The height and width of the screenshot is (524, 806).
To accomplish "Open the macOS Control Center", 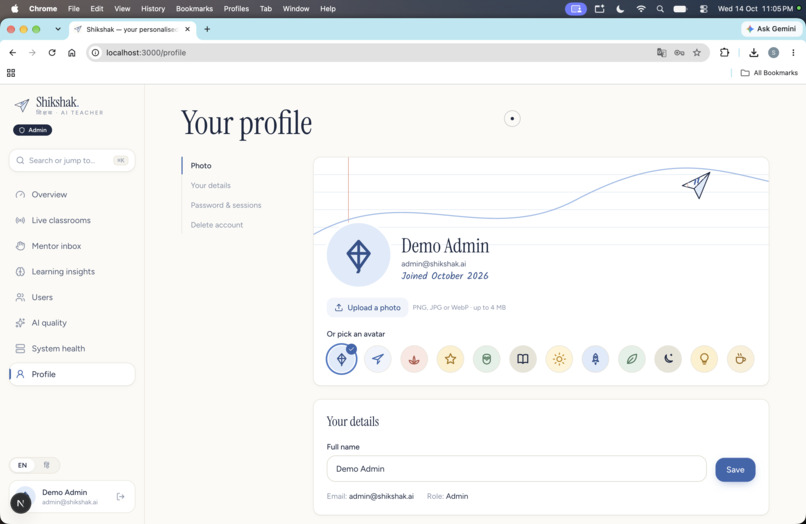I will [x=703, y=9].
